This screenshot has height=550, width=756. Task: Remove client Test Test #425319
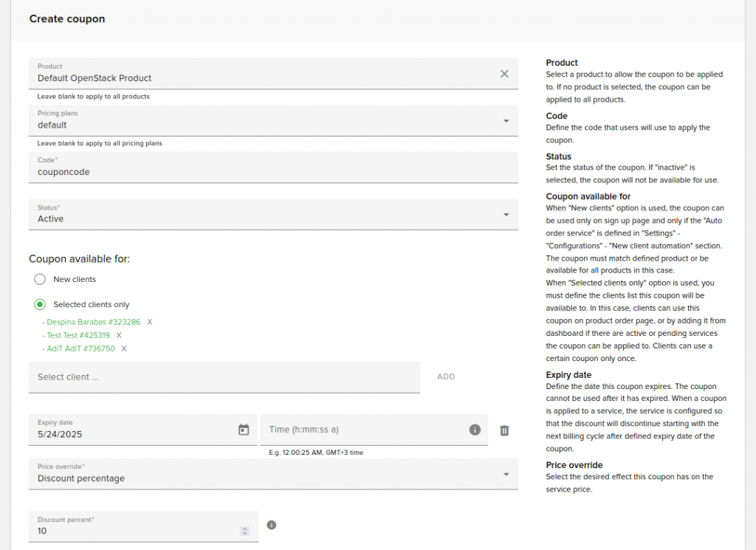click(119, 335)
